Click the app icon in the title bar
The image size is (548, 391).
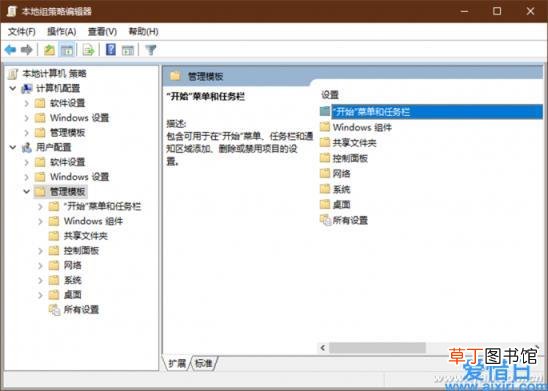pos(12,11)
